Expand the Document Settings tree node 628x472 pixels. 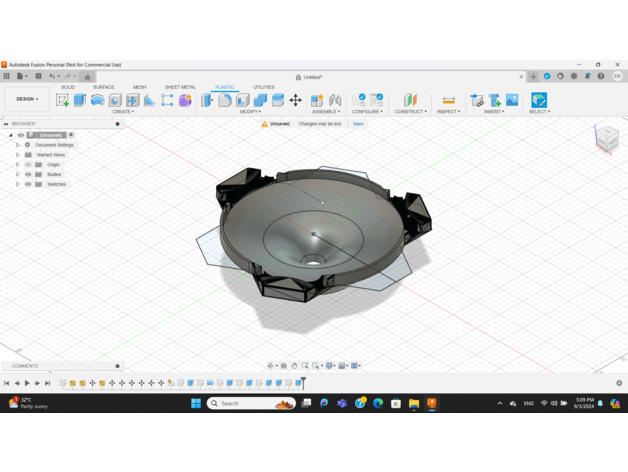18,145
